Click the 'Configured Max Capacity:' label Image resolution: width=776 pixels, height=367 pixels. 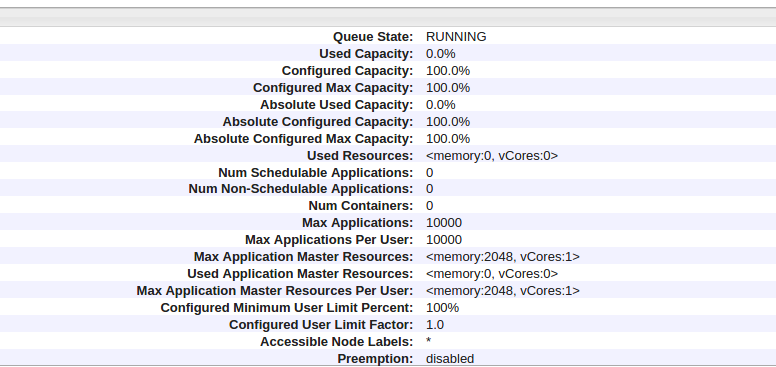[333, 88]
